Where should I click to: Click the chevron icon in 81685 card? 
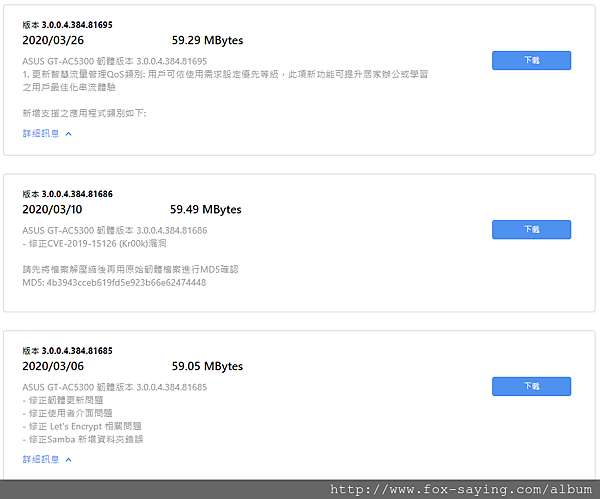[x=68, y=460]
